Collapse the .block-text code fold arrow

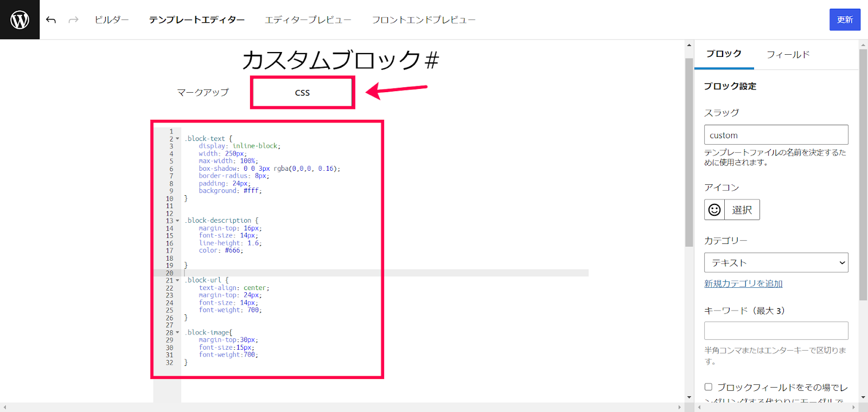pos(177,139)
